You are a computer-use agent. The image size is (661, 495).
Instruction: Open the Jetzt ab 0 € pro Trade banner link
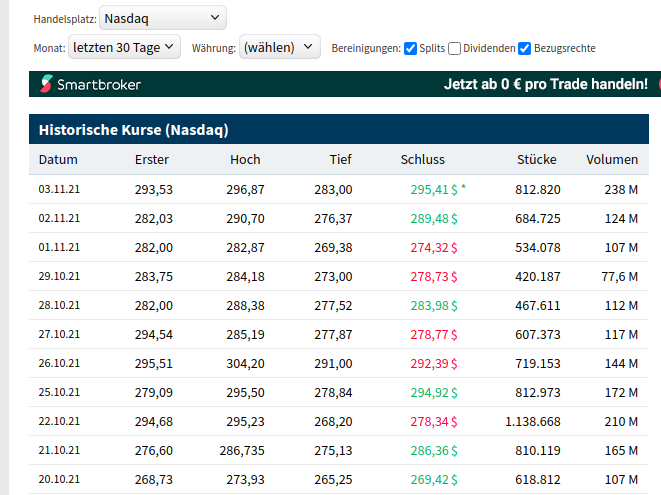click(x=545, y=84)
